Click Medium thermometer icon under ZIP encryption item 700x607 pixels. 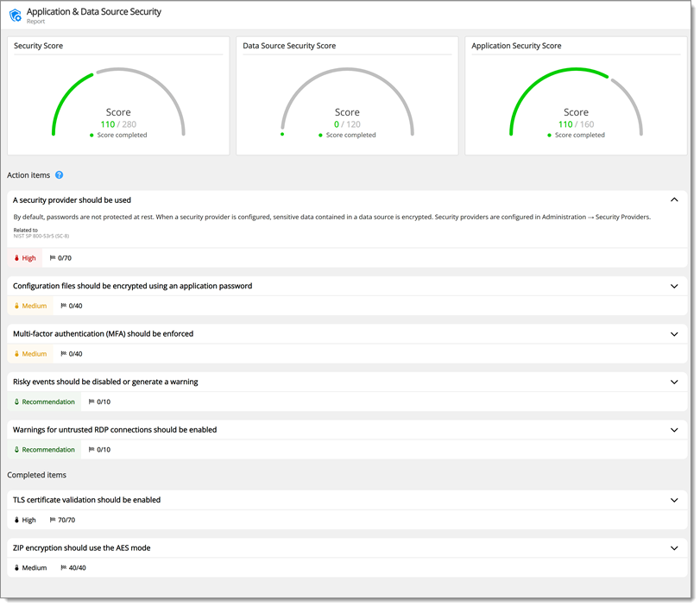(x=17, y=567)
